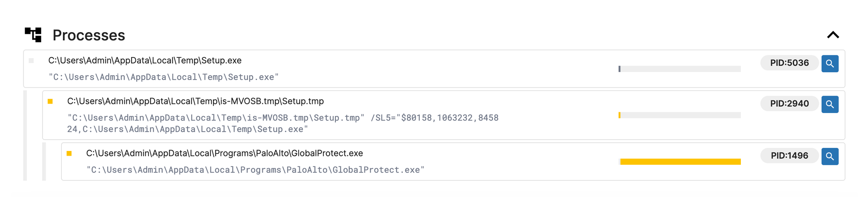Open search for PID:2940 process
This screenshot has height=207, width=868.
(x=830, y=104)
